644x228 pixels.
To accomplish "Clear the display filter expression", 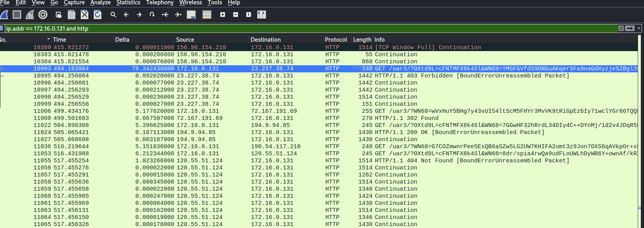I will point(621,28).
